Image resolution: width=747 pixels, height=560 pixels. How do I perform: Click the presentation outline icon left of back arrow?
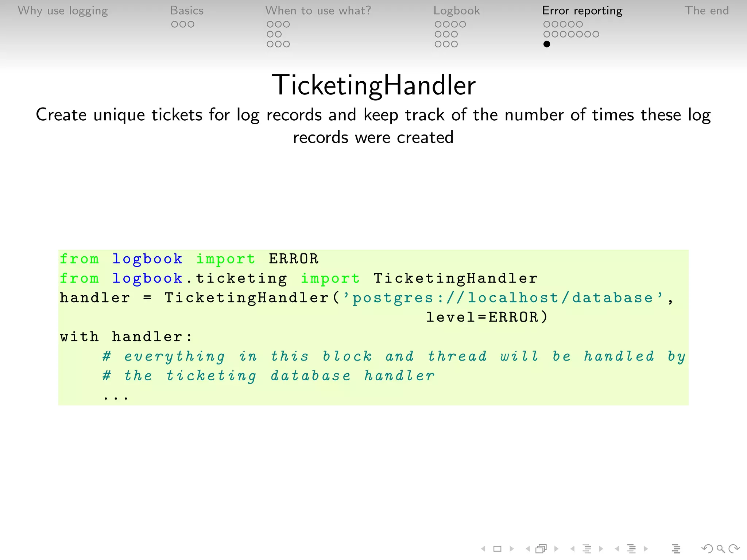(x=676, y=548)
